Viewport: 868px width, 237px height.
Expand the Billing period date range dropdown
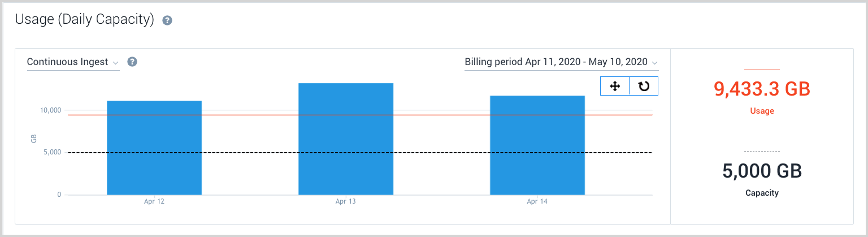[x=561, y=62]
